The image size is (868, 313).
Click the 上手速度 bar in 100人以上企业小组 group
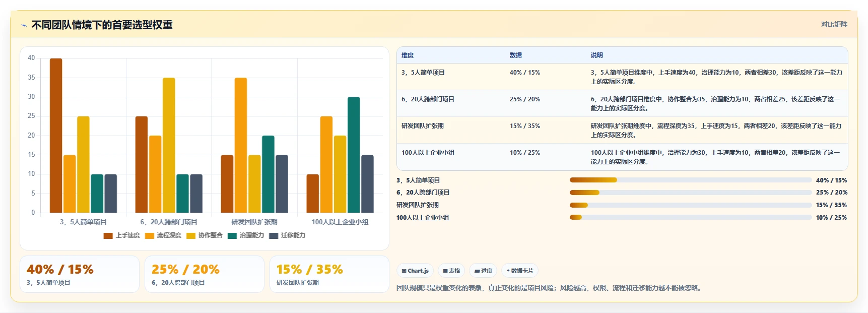pyautogui.click(x=313, y=194)
